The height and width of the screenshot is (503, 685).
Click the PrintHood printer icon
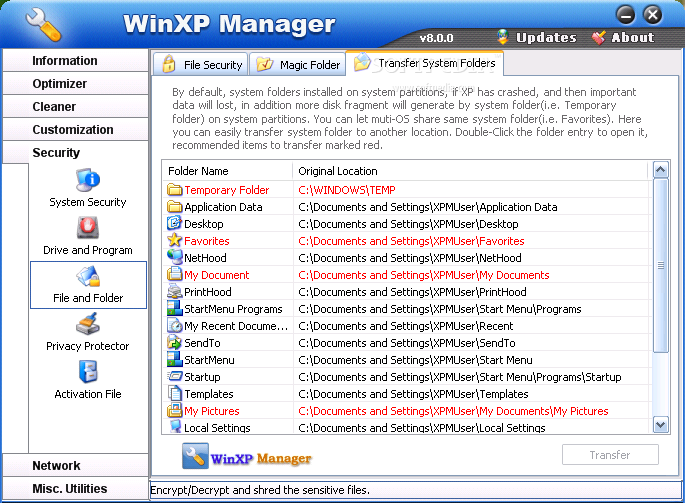coord(174,291)
